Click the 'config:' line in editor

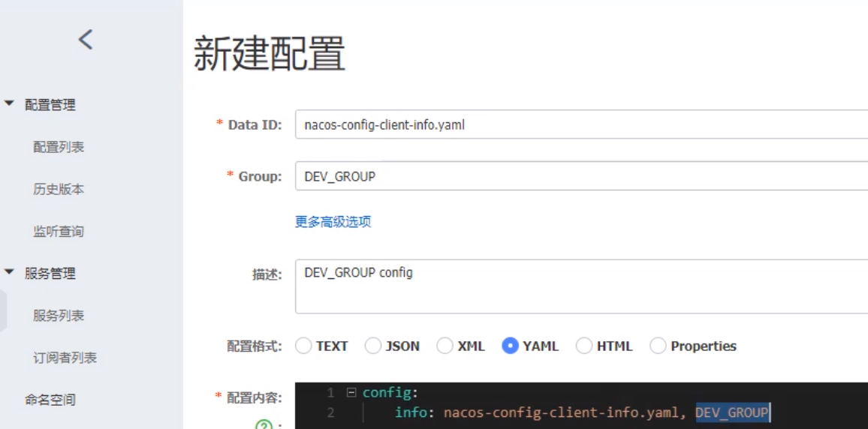tap(390, 393)
